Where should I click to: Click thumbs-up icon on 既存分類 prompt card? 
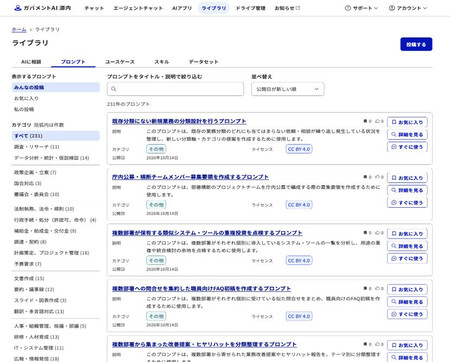(378, 121)
